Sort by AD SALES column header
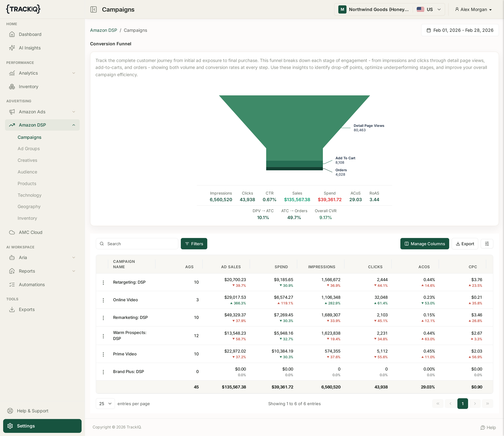504x436 pixels. point(231,267)
